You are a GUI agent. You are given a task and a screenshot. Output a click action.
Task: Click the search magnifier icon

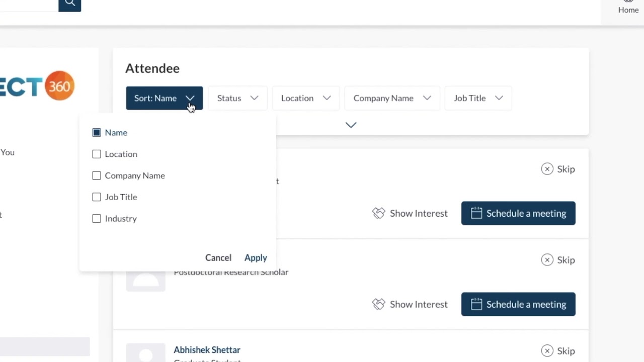69,4
